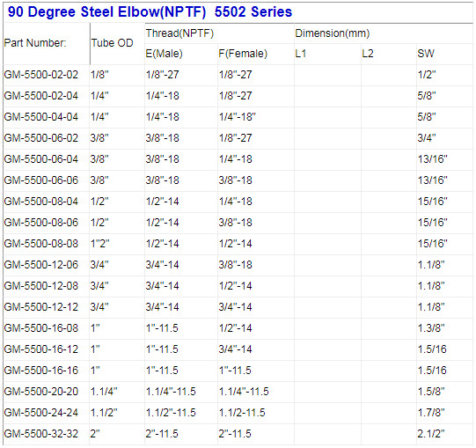This screenshot has height=448, width=476.
Task: Select part number GM-5500-32-32
Action: pos(41,433)
